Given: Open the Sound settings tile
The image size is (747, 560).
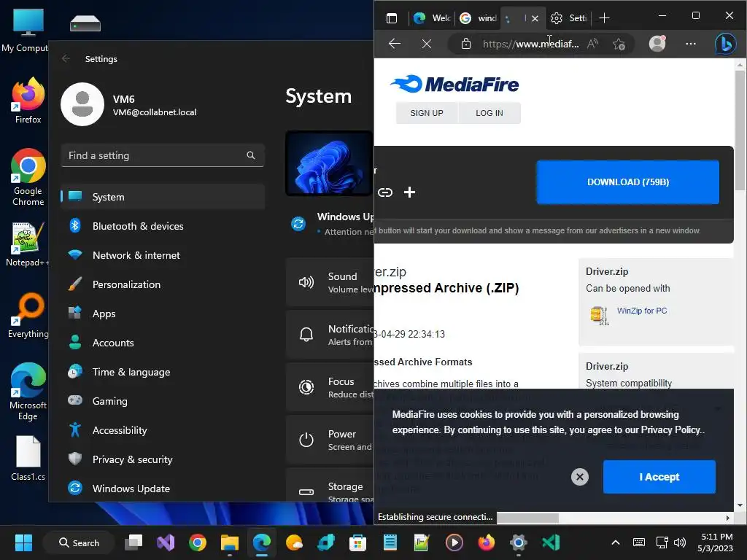Looking at the screenshot, I should click(x=330, y=282).
